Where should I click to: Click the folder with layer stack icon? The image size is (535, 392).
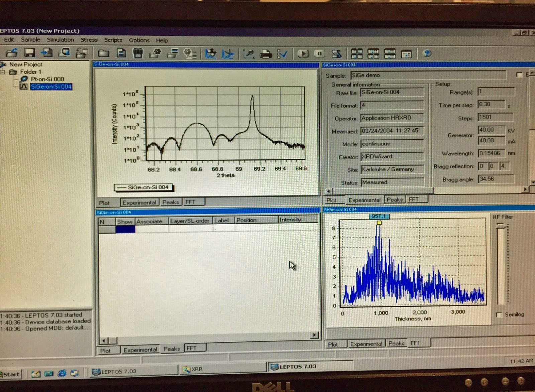173,53
